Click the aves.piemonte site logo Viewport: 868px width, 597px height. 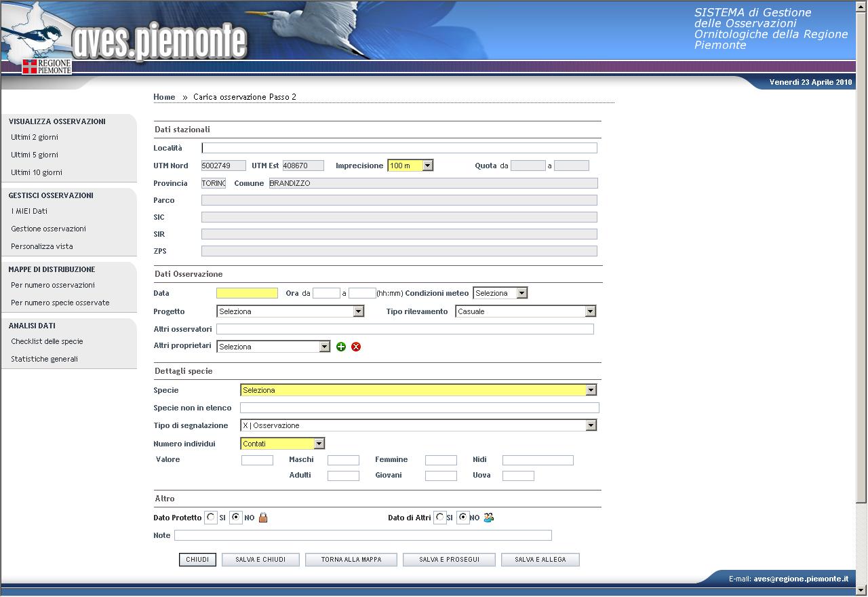158,42
